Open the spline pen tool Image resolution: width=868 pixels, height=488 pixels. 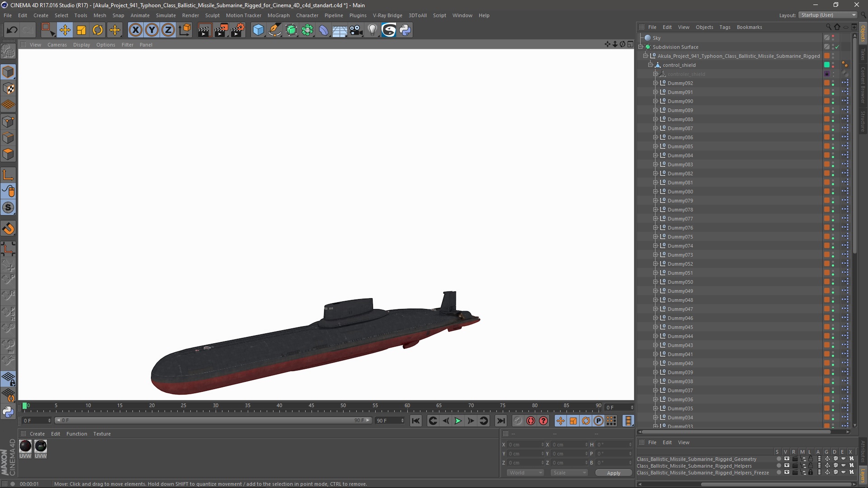pos(275,30)
